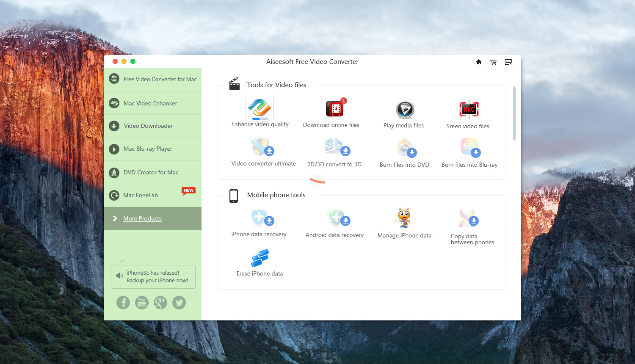Click Erase iPhone data text

tap(260, 274)
